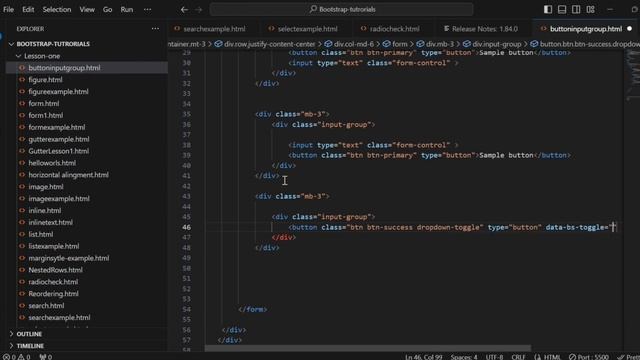Click UTF-8 encoding in status bar

point(494,357)
